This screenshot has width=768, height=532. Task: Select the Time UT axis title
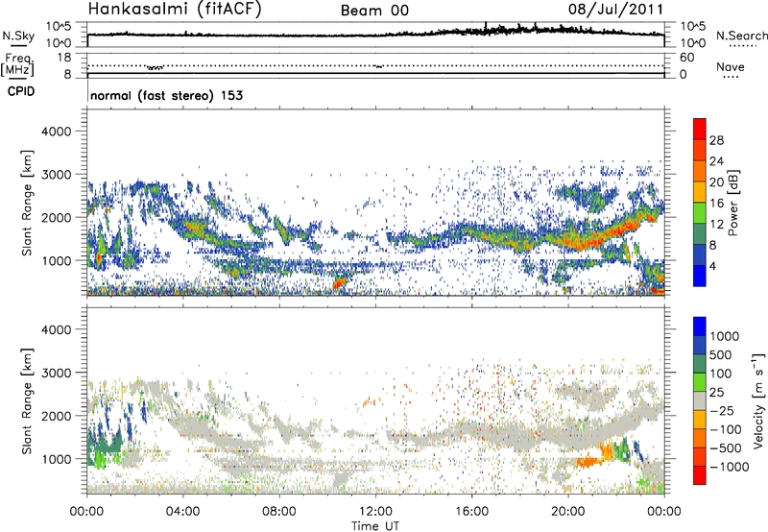tap(375, 526)
